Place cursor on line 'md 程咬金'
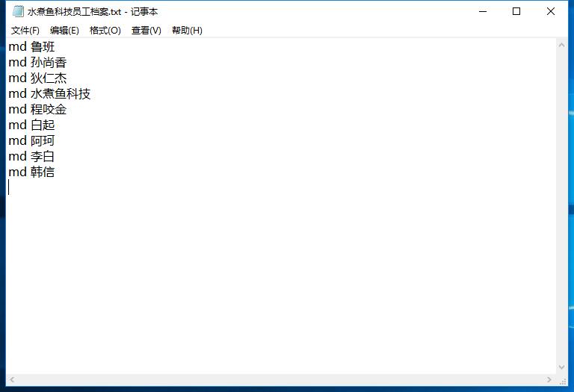The image size is (574, 392). click(x=37, y=110)
